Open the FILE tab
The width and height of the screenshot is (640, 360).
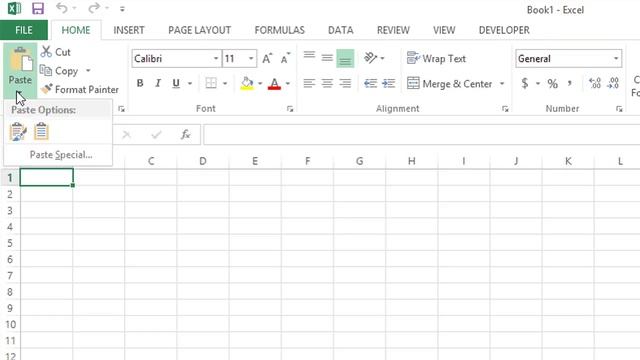24,30
